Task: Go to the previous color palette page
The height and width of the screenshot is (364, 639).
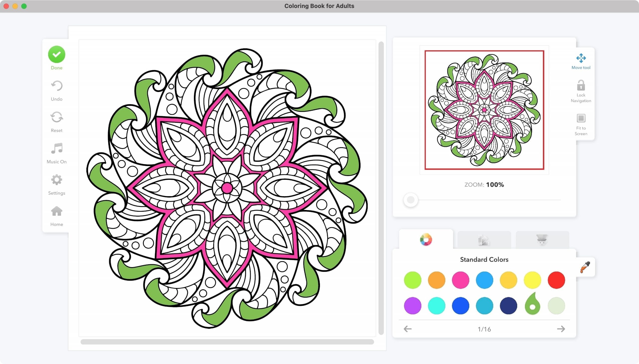Action: [408, 329]
